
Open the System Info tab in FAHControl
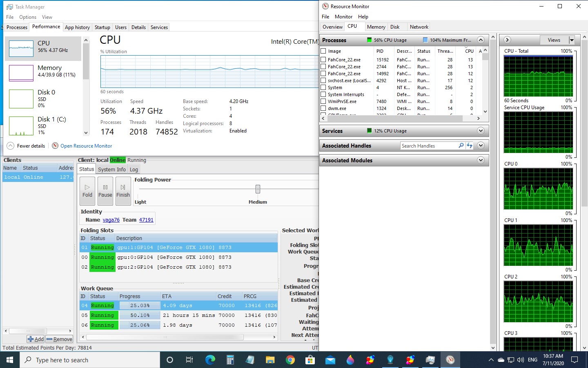[112, 169]
